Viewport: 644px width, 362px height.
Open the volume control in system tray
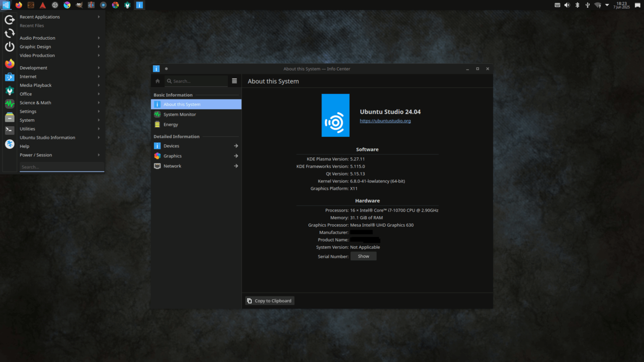[567, 5]
